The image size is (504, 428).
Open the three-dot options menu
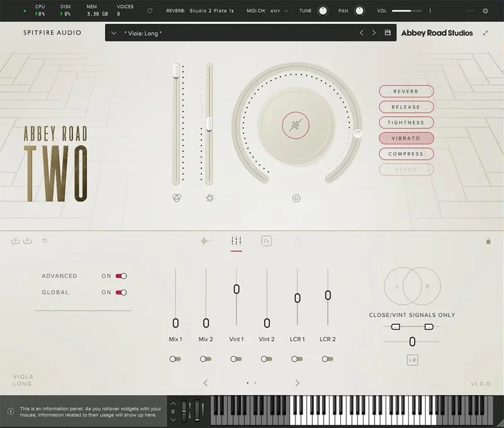(471, 11)
